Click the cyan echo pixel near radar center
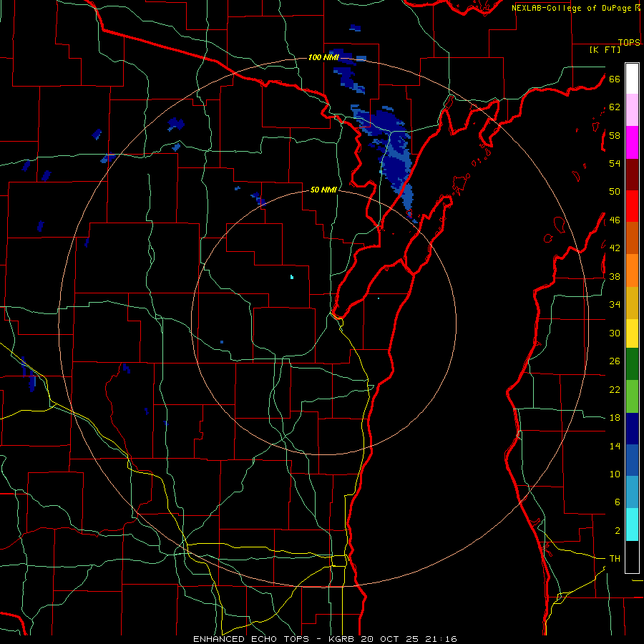This screenshot has height=644, width=644. coord(292,277)
